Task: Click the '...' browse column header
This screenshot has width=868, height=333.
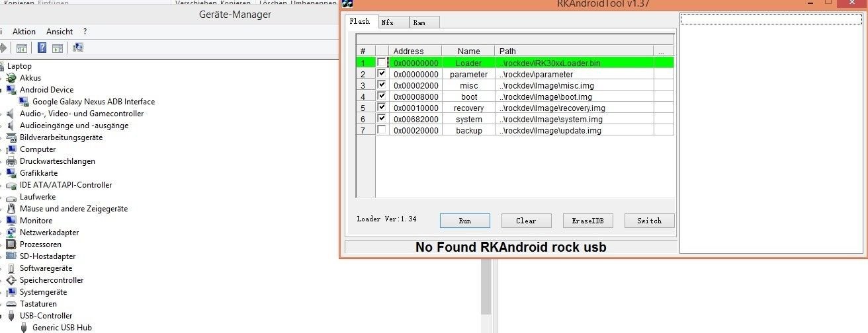Action: tap(664, 51)
